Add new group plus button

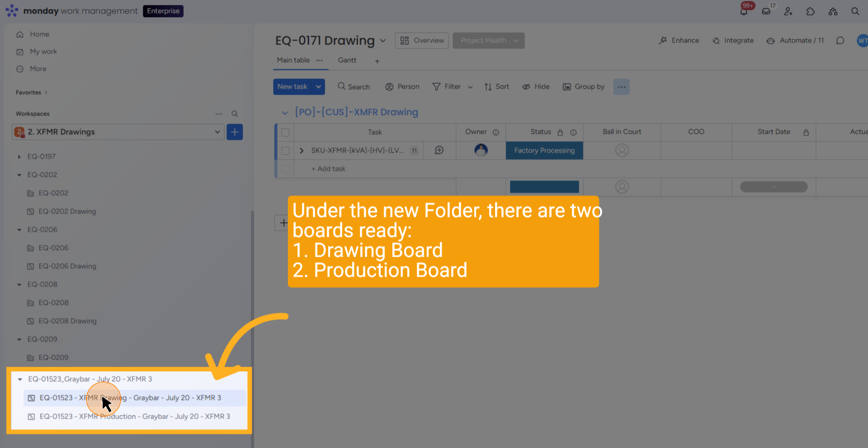click(x=283, y=223)
